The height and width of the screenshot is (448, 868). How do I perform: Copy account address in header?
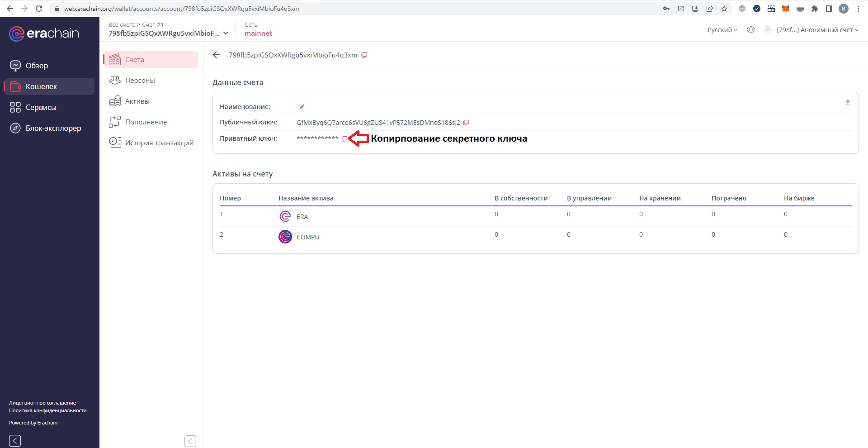[364, 55]
